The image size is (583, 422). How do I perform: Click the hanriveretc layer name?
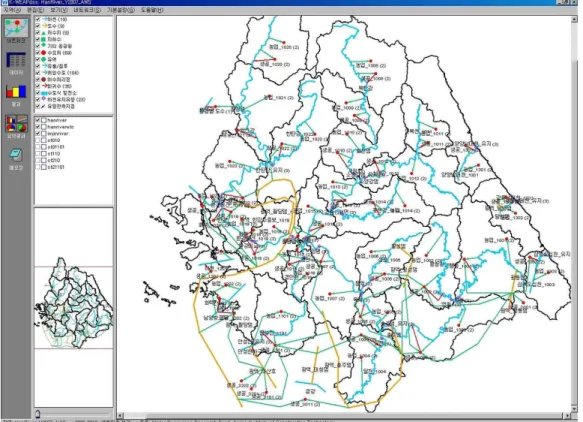(x=61, y=127)
